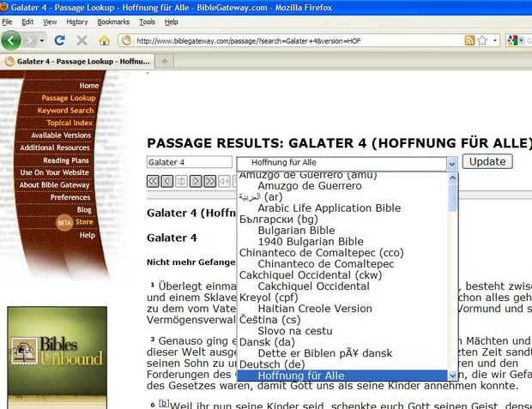Screen dimensions: 532x409
Task: Open the address bar history dropdown
Action: click(495, 40)
